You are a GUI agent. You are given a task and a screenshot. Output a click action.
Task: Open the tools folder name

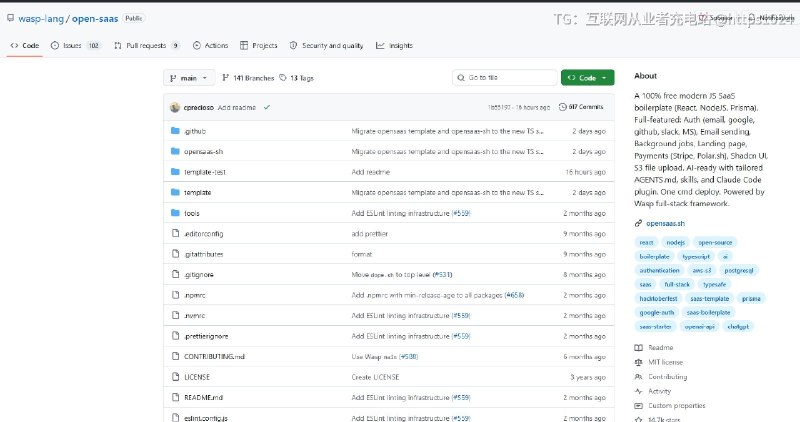coord(191,213)
